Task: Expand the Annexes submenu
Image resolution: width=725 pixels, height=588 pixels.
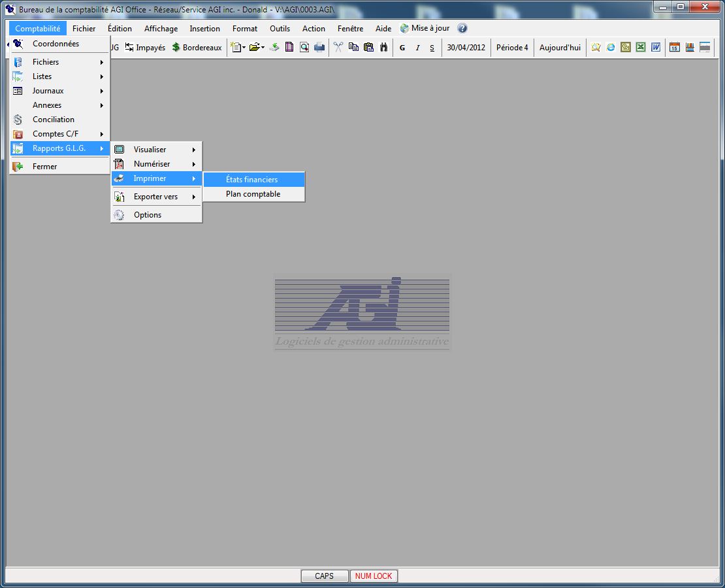Action: pos(59,105)
